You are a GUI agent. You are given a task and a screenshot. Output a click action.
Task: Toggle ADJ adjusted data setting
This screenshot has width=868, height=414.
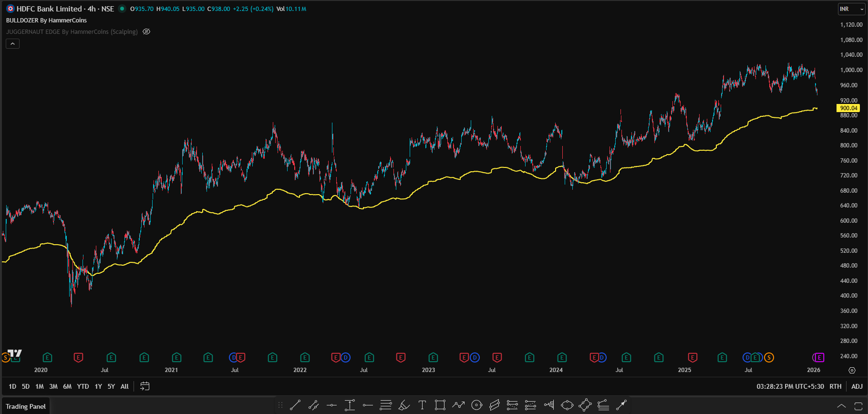[x=857, y=386]
